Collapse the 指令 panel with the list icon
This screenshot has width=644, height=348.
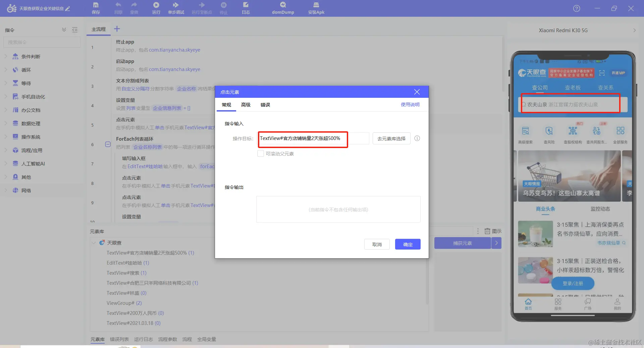point(75,30)
